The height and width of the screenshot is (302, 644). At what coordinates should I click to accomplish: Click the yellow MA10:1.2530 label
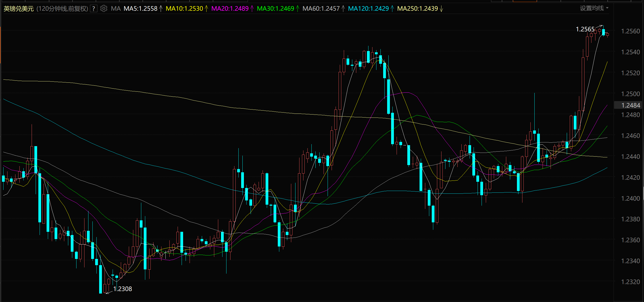click(x=184, y=9)
